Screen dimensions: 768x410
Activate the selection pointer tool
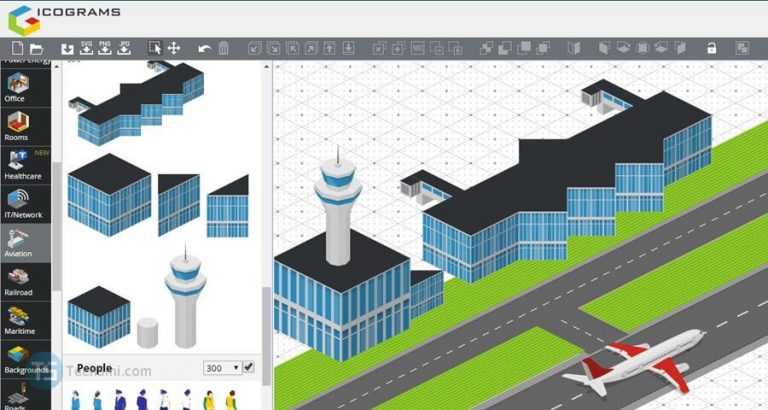(x=155, y=48)
